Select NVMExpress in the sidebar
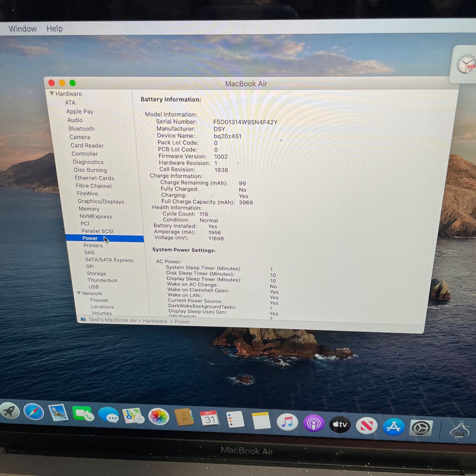The height and width of the screenshot is (476, 476). pyautogui.click(x=96, y=216)
